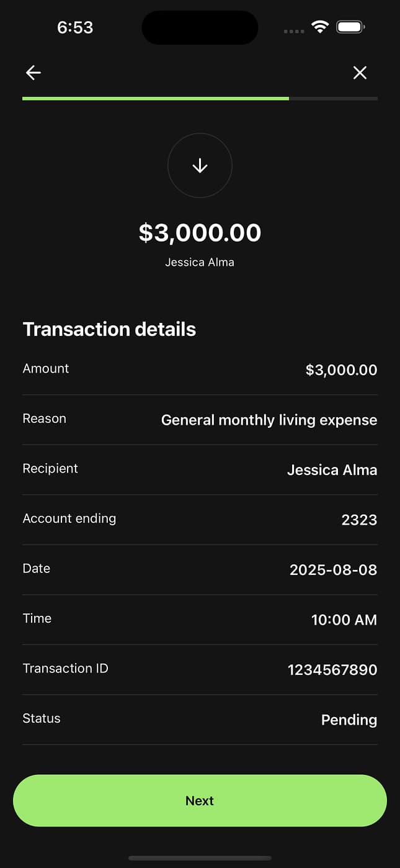400x868 pixels.
Task: Tap the Wi-Fi status icon
Action: tap(320, 27)
